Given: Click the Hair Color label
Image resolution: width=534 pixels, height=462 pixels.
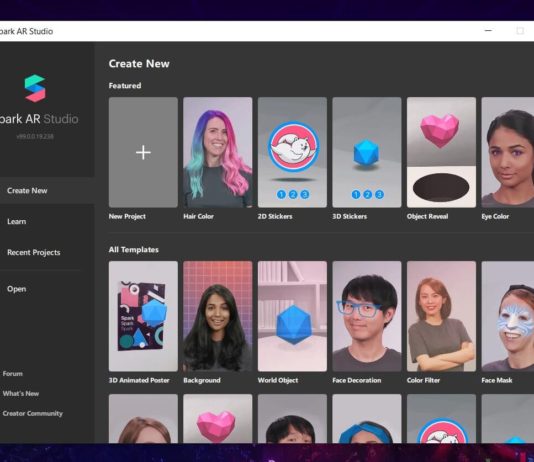Looking at the screenshot, I should tap(199, 216).
